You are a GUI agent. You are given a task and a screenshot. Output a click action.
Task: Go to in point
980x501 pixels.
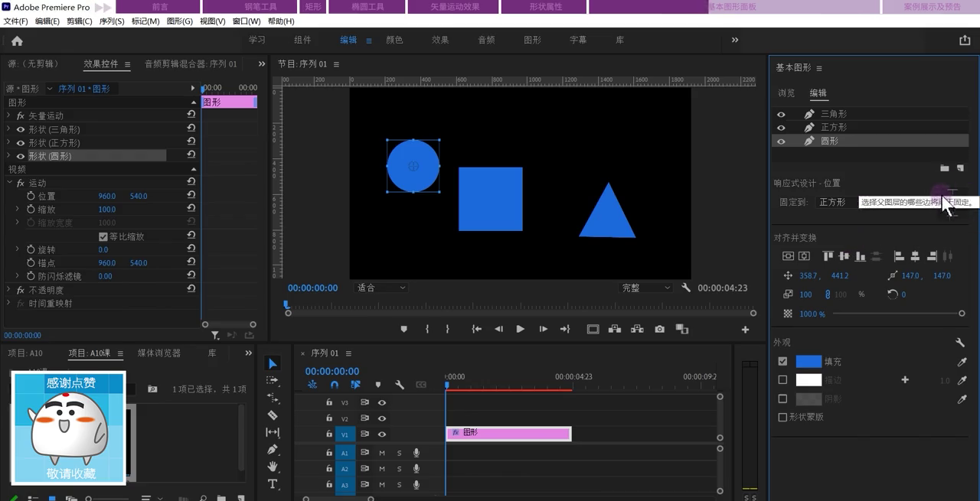click(476, 329)
